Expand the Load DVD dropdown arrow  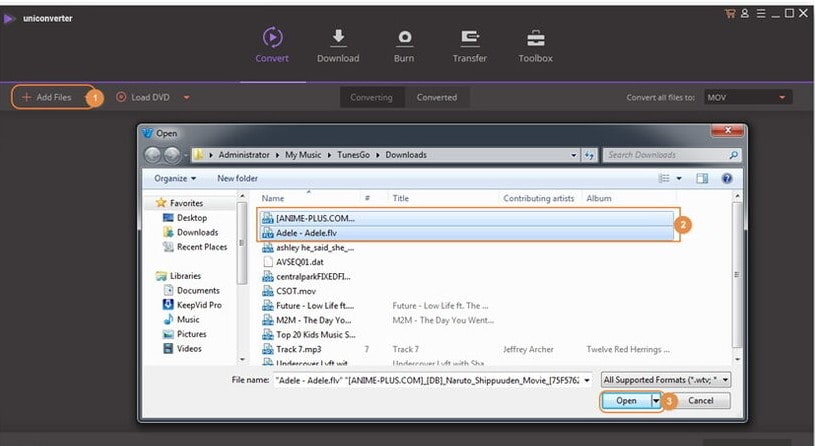pyautogui.click(x=186, y=97)
